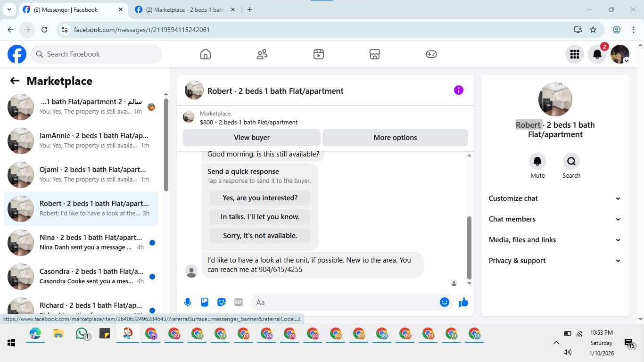Open File Explorer from the taskbar
Screen dimensions: 644x362
click(x=58, y=334)
